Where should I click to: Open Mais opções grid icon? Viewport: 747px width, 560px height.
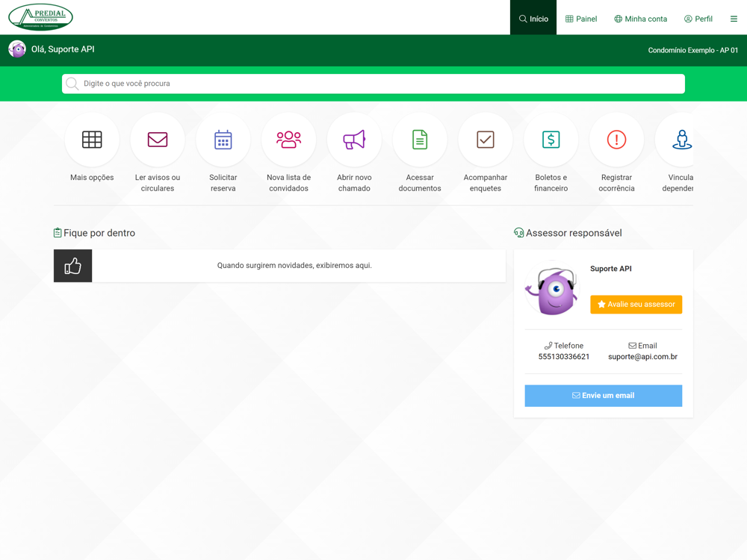pyautogui.click(x=92, y=140)
